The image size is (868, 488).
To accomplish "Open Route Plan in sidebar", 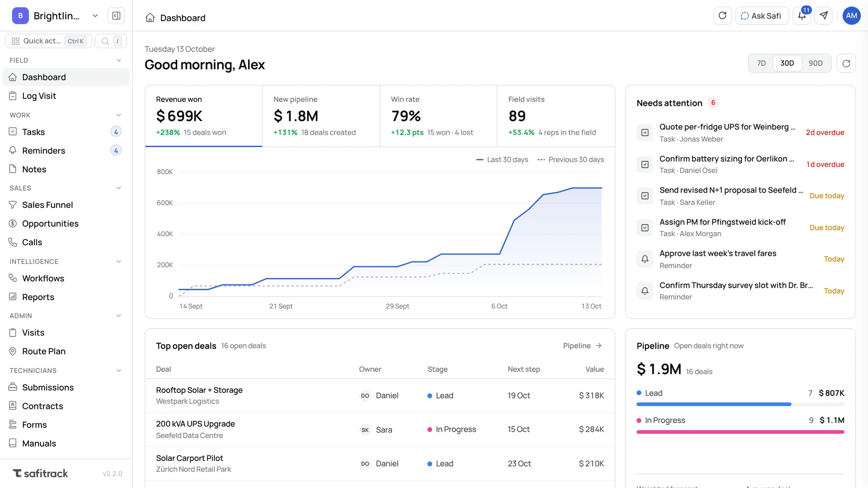I will pos(66,351).
